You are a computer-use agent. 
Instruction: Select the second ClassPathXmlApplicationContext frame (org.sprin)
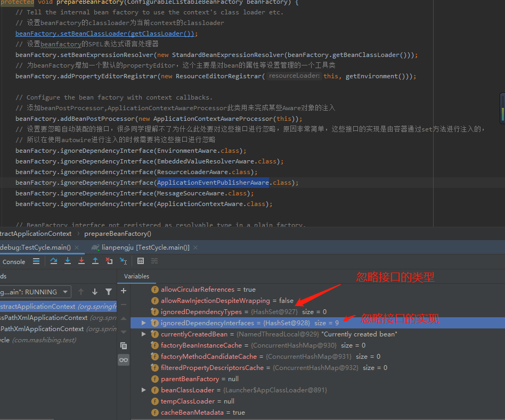[x=58, y=329]
